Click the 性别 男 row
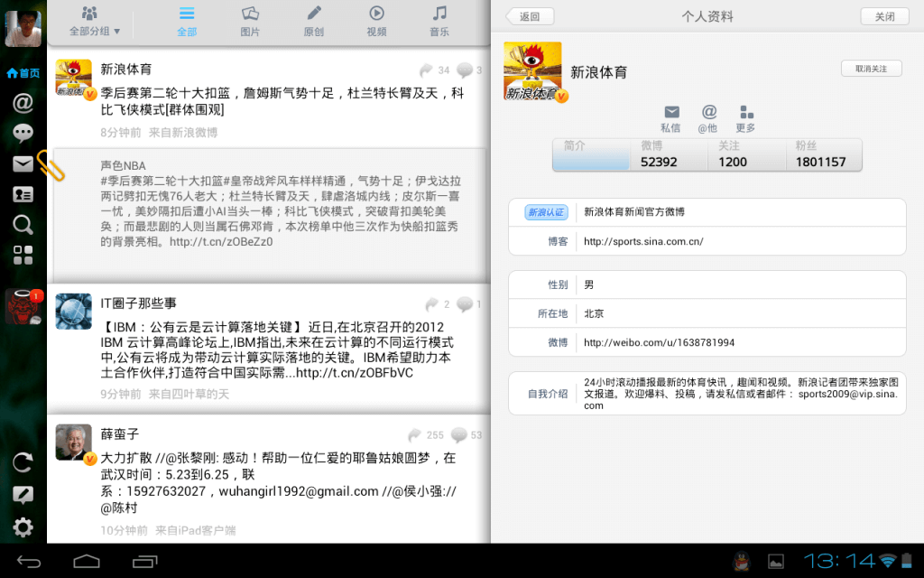 707,284
